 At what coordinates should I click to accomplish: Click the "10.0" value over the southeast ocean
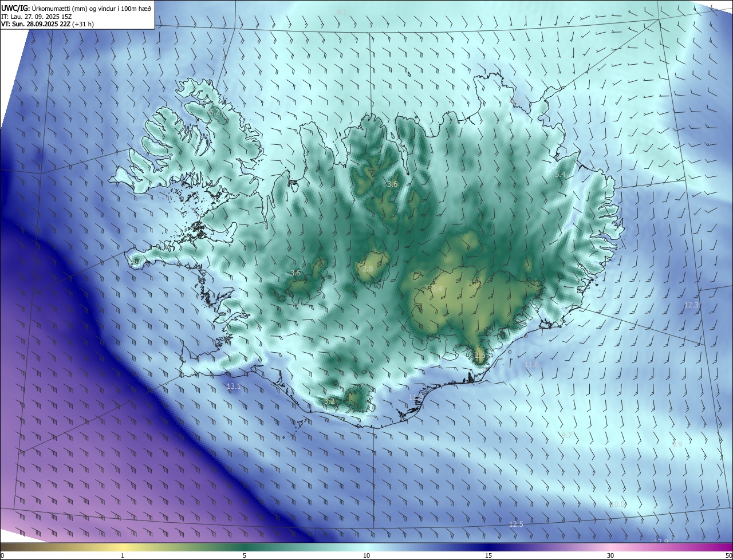(x=617, y=504)
